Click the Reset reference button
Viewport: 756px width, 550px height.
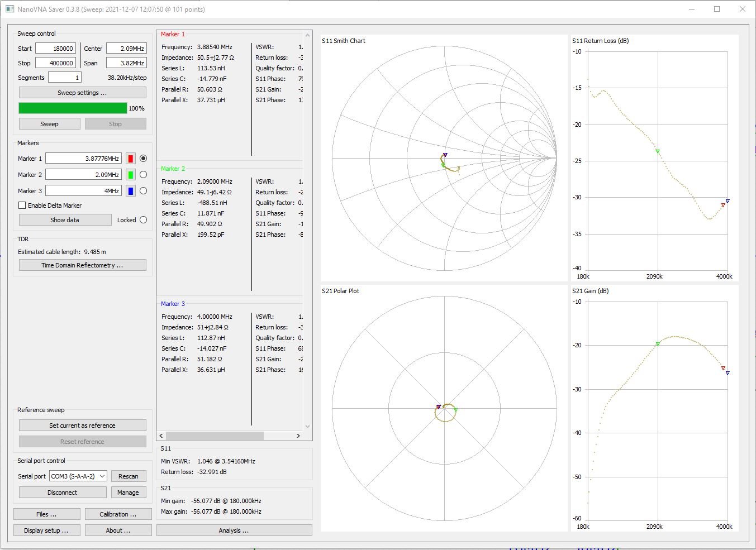tap(83, 442)
